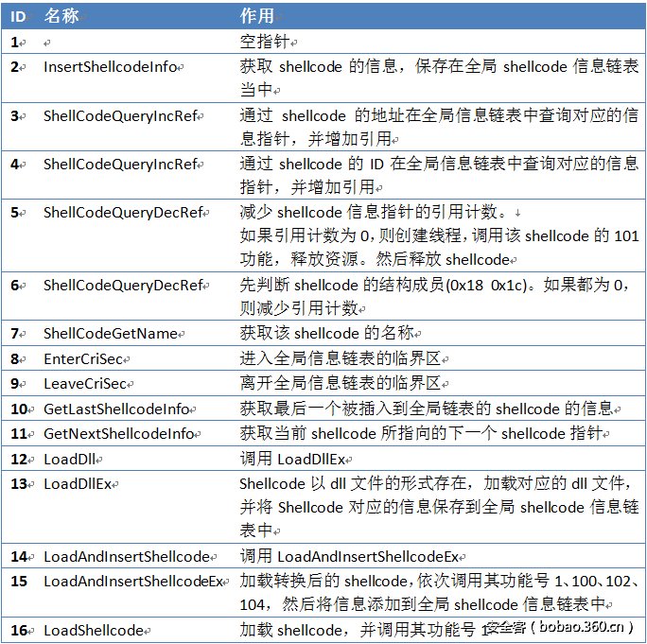The height and width of the screenshot is (644, 647).
Task: Select the ID cell '1'
Action: pyautogui.click(x=14, y=42)
